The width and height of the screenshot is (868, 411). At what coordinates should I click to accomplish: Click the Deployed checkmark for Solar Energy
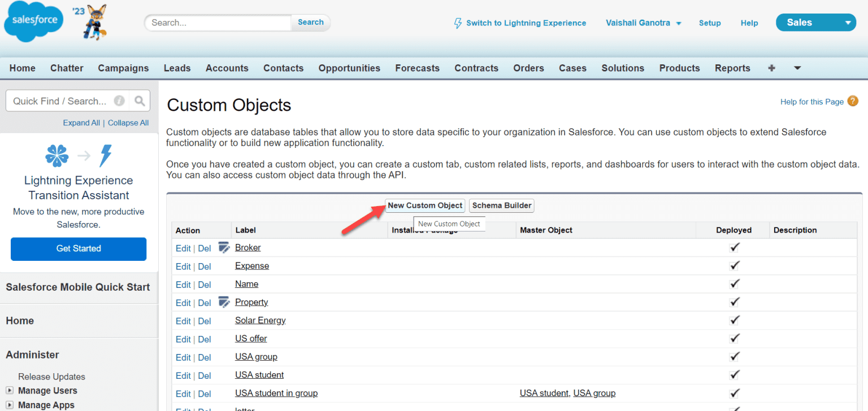point(734,320)
